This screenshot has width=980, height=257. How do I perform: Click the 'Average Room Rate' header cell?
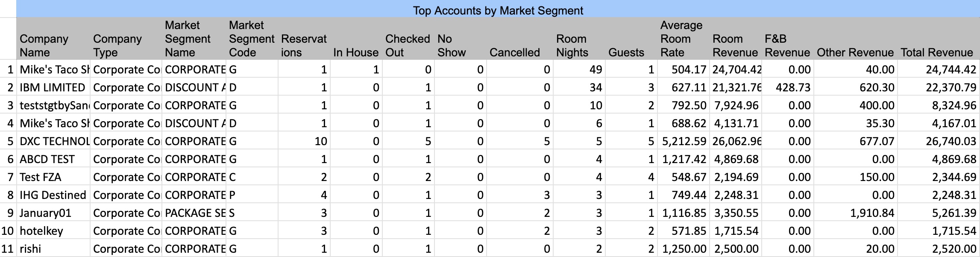(681, 39)
